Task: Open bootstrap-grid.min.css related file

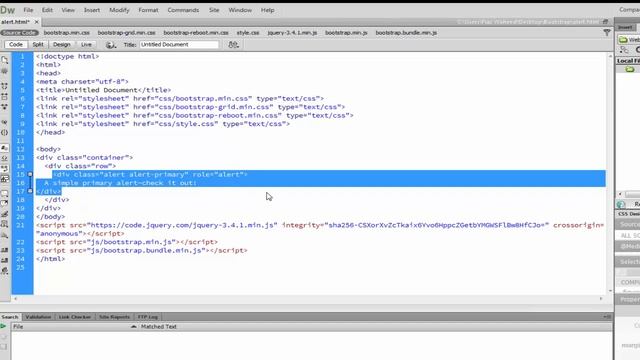Action: pos(127,33)
